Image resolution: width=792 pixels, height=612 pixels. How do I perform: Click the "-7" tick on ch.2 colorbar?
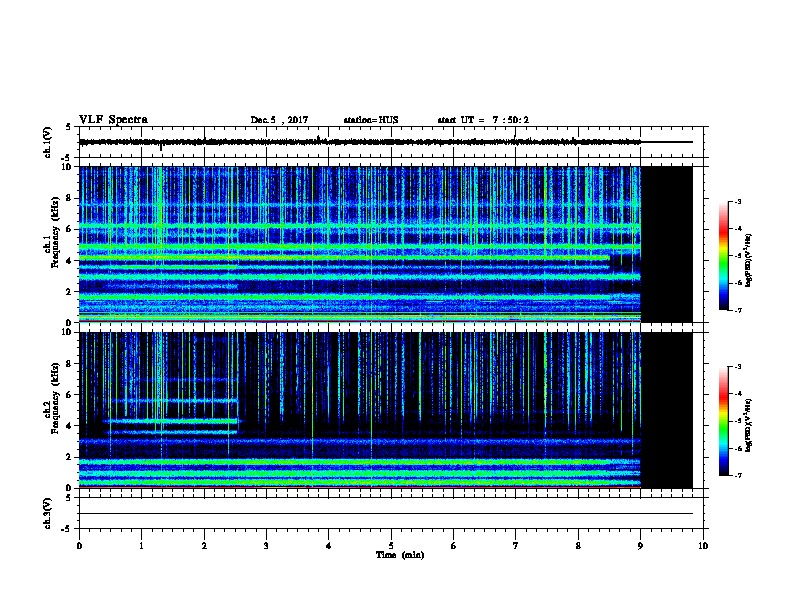pos(737,476)
